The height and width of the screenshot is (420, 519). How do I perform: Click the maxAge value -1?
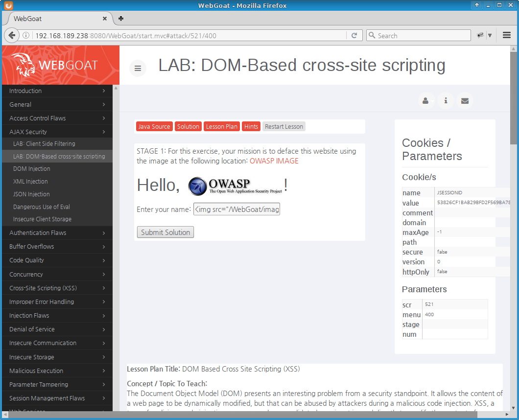click(439, 232)
